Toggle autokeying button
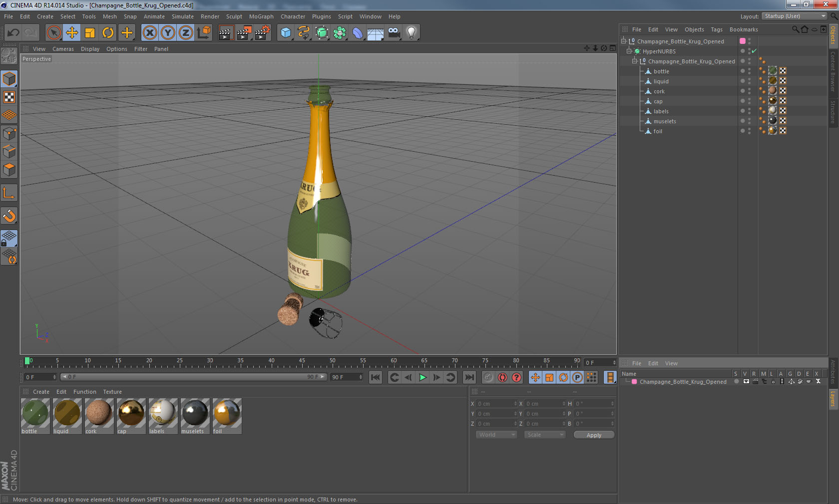The width and height of the screenshot is (839, 504). coord(502,377)
